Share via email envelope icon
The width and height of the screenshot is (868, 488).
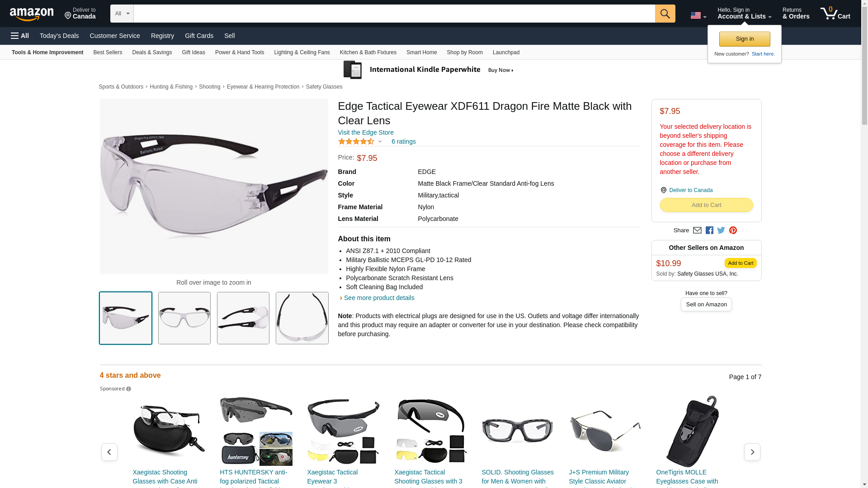[x=697, y=230]
